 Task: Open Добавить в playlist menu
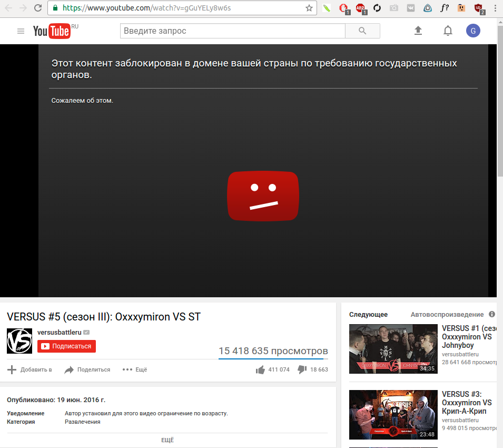pos(29,369)
